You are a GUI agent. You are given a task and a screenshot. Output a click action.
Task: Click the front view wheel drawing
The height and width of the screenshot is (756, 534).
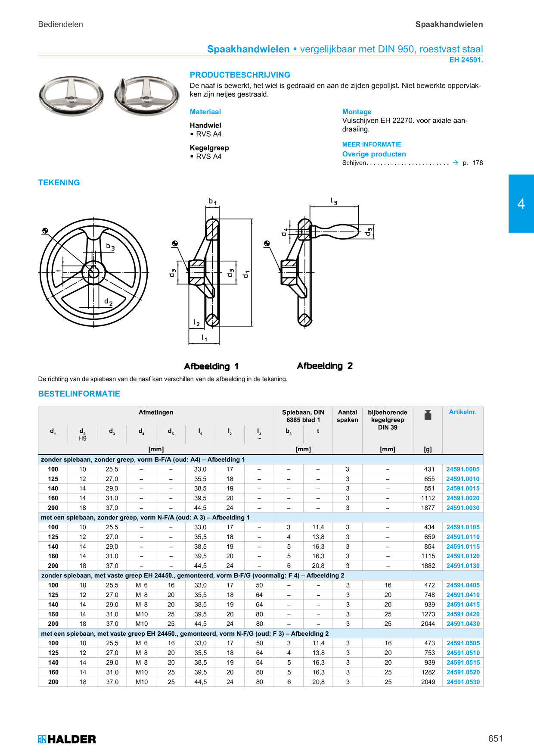[x=94, y=272]
